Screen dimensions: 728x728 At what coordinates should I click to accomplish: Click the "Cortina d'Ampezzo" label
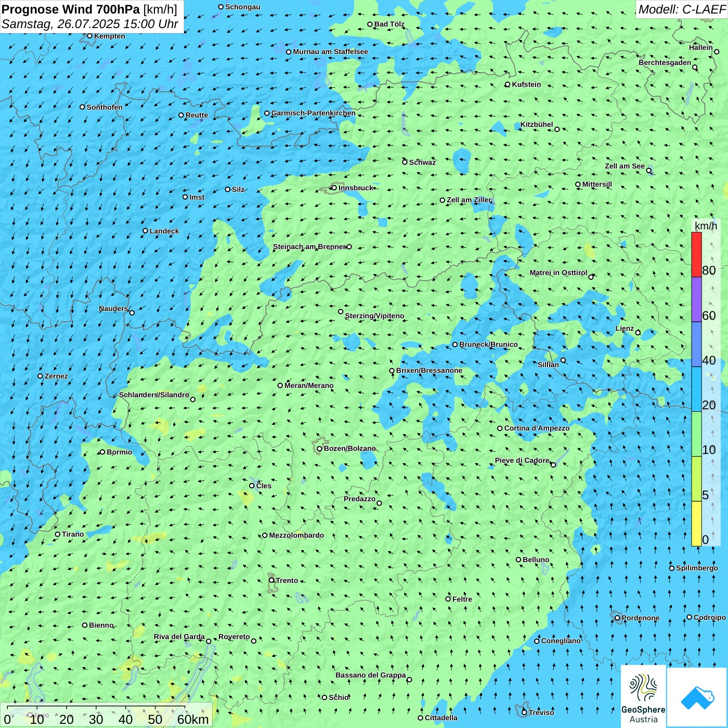pos(537,428)
